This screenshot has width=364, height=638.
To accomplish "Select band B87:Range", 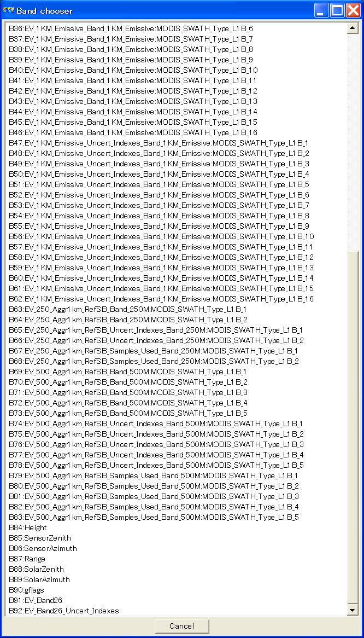I will (27, 559).
